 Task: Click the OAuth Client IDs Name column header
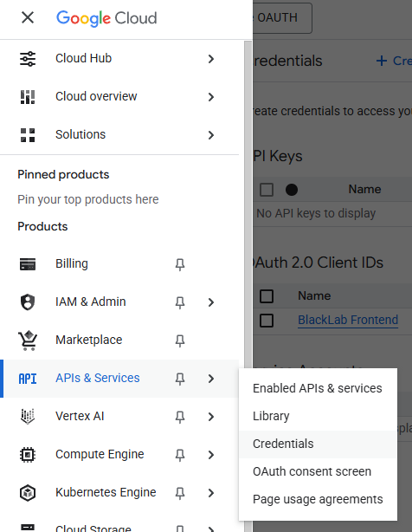pos(314,295)
